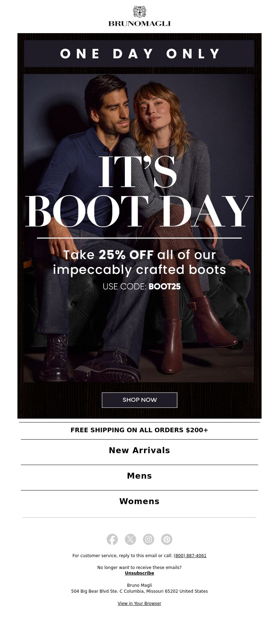279x644 pixels.
Task: Click the black lace-up boot in photo
Action: click(54, 358)
